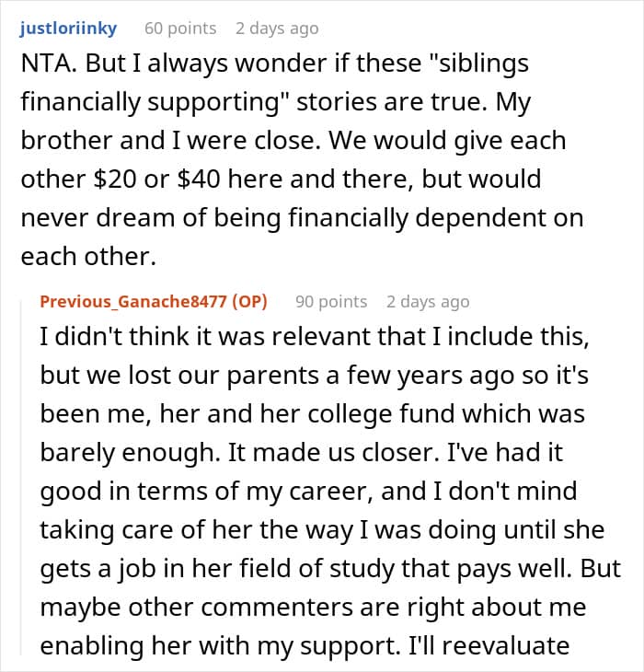The height and width of the screenshot is (672, 644).
Task: Click the "90 points" score label
Action: click(331, 302)
